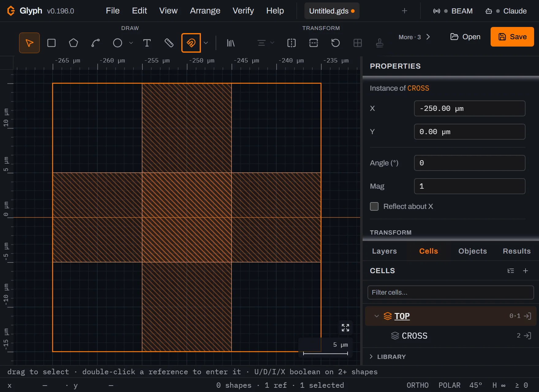Activate the path curve tool
Viewport: 539px width, 392px height.
coord(96,43)
